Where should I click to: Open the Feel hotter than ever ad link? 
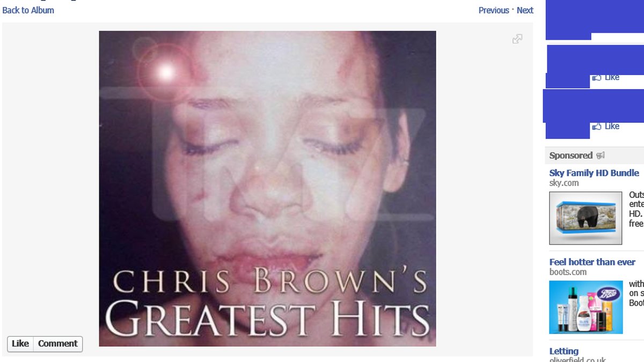click(592, 262)
